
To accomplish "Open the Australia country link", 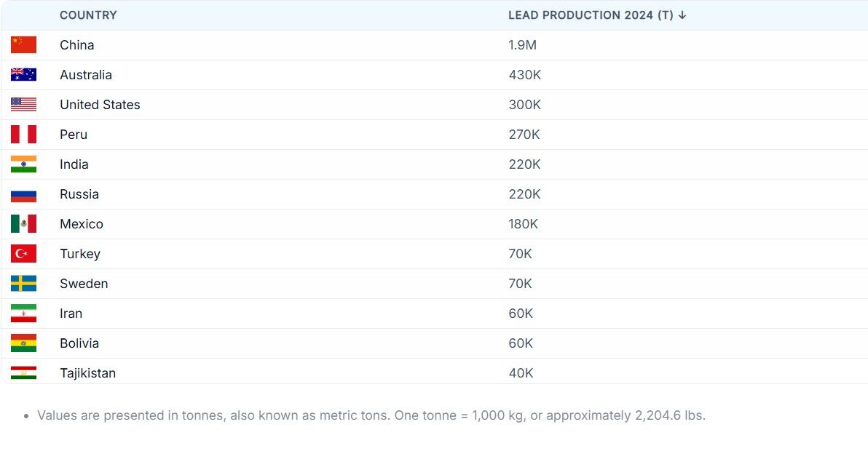I will click(x=86, y=75).
